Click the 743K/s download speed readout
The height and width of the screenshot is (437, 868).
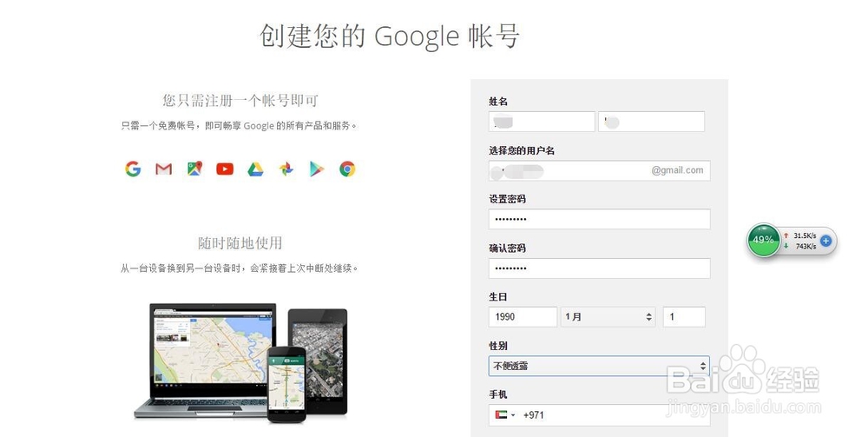click(x=806, y=247)
